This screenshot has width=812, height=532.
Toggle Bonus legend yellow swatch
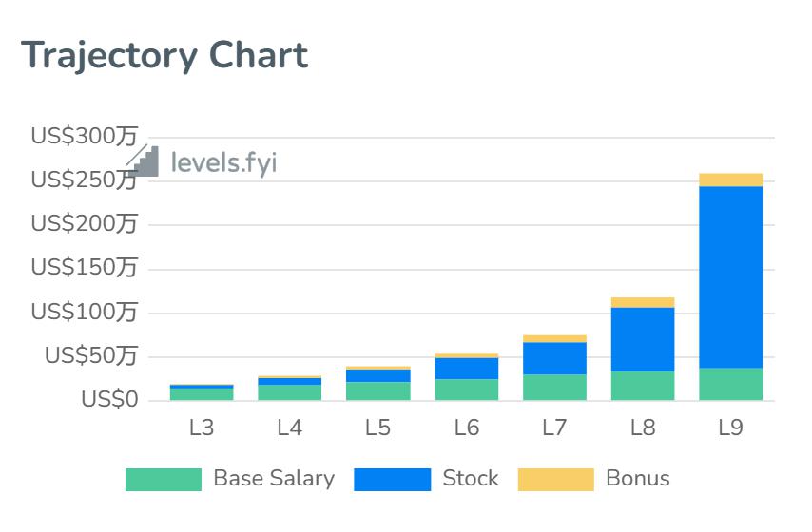555,479
